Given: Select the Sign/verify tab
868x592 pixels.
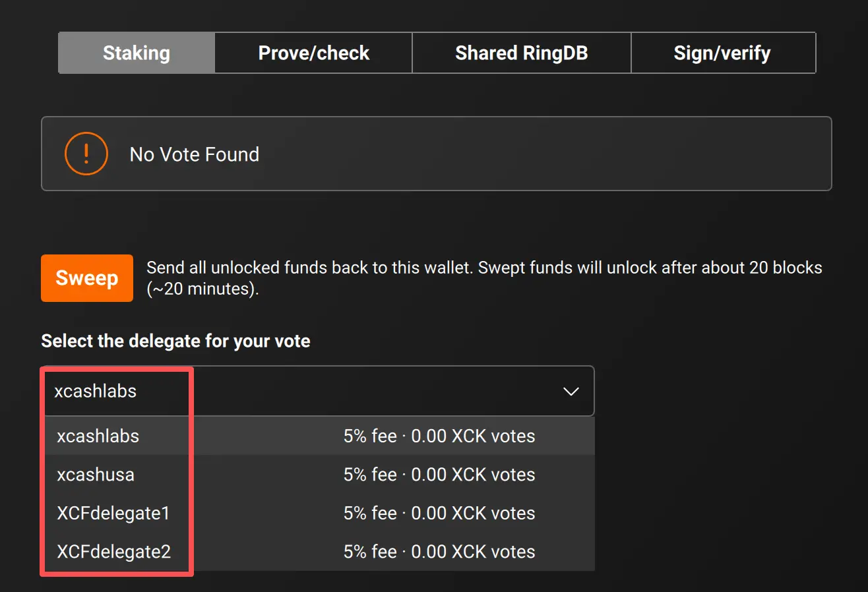Looking at the screenshot, I should click(722, 53).
